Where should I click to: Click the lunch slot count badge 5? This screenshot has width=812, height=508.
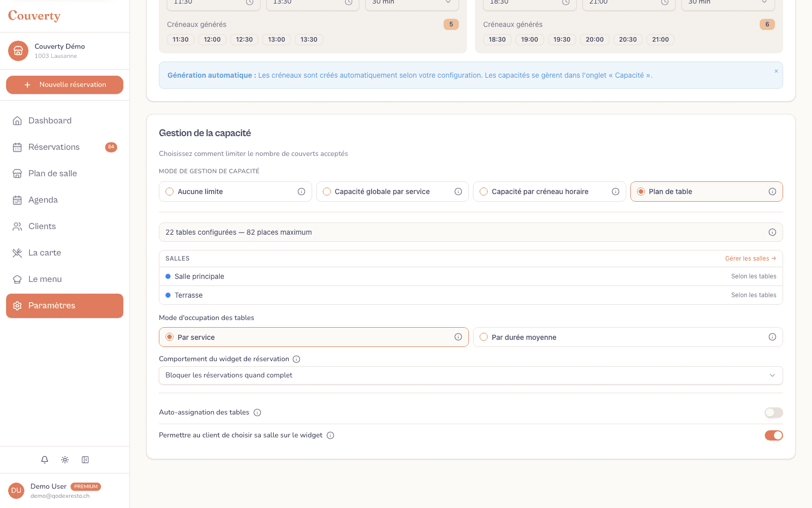pyautogui.click(x=451, y=24)
